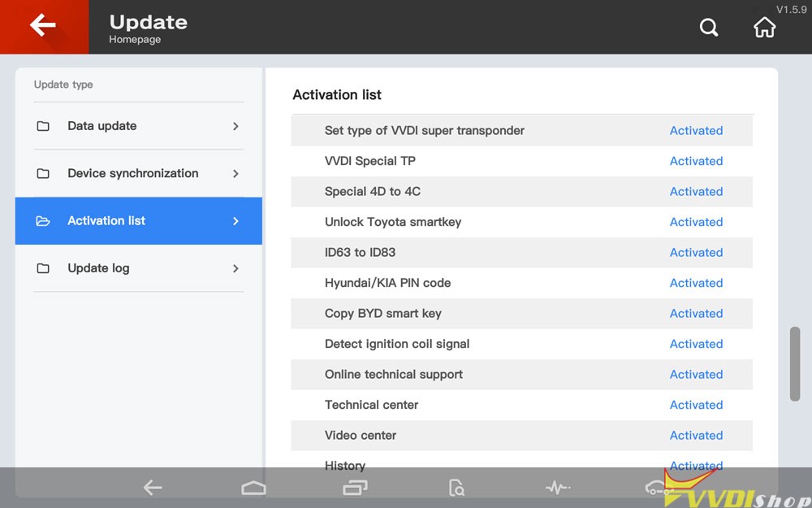The image size is (812, 508).
Task: Click Activated status for Copy BYD smart key
Action: point(696,314)
